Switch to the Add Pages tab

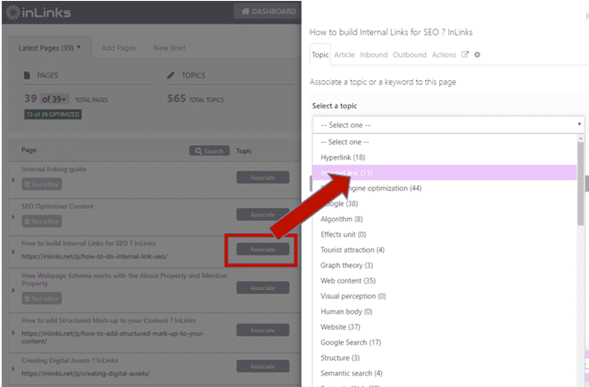[x=118, y=48]
